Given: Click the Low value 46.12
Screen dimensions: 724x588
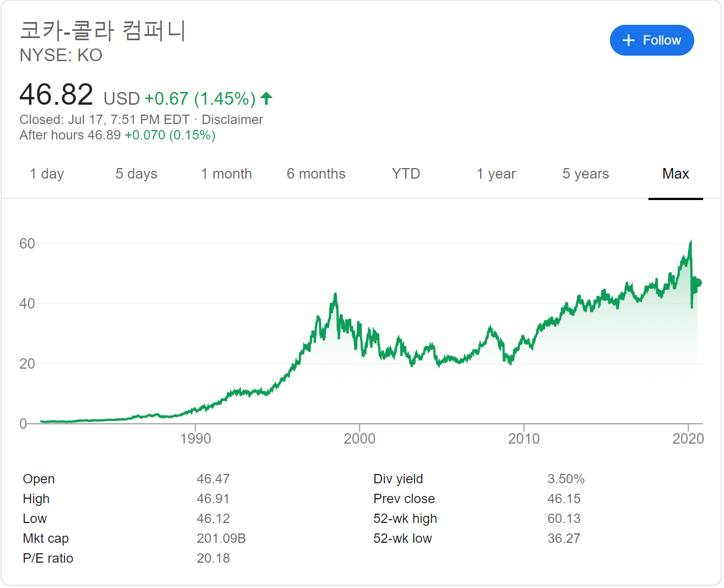Looking at the screenshot, I should pyautogui.click(x=213, y=519).
